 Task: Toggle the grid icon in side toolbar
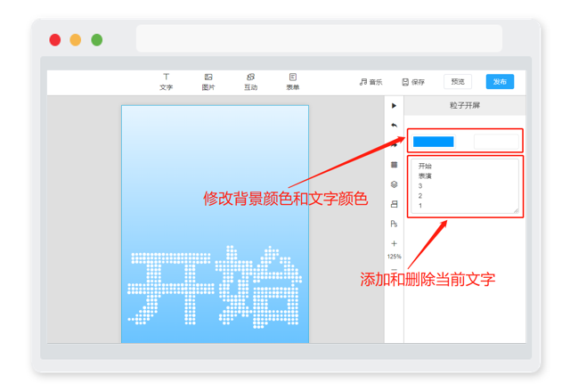pos(394,165)
